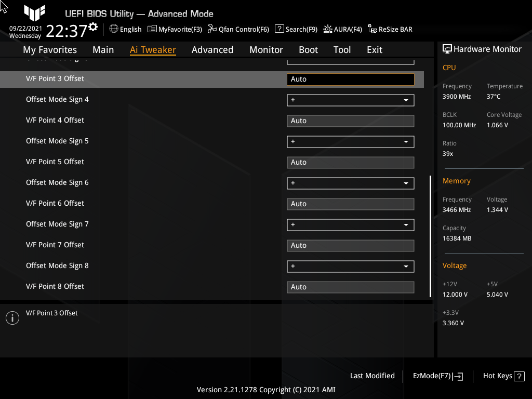Click the ReSize BAR label
Image resolution: width=532 pixels, height=399 pixels.
[x=395, y=30]
